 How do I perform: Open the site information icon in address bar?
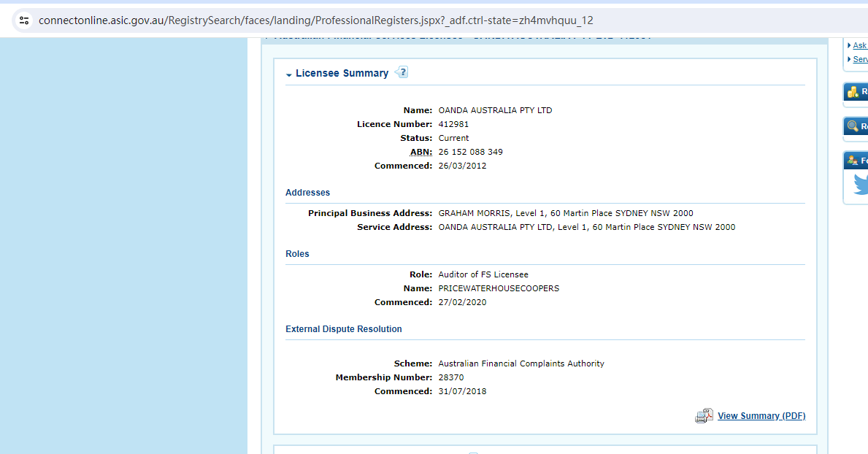point(24,20)
